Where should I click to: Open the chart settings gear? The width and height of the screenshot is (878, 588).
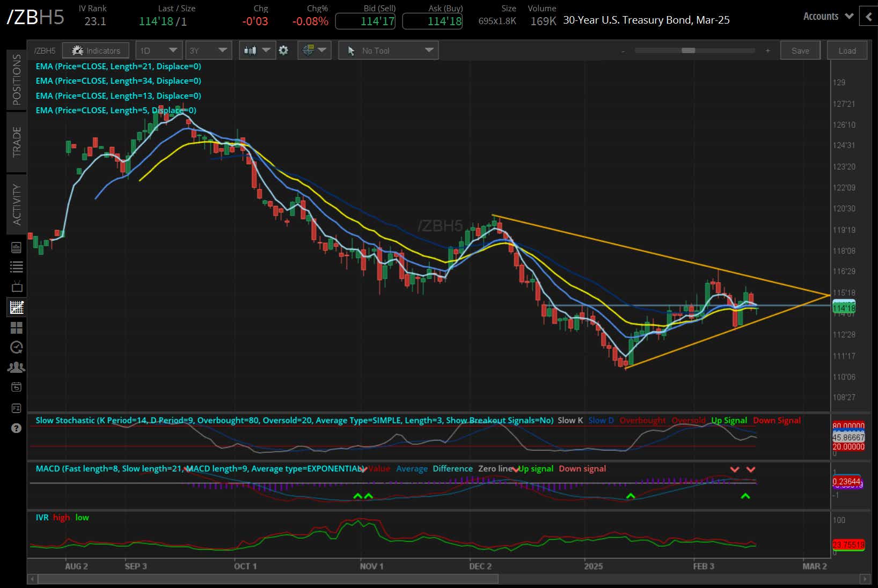283,50
